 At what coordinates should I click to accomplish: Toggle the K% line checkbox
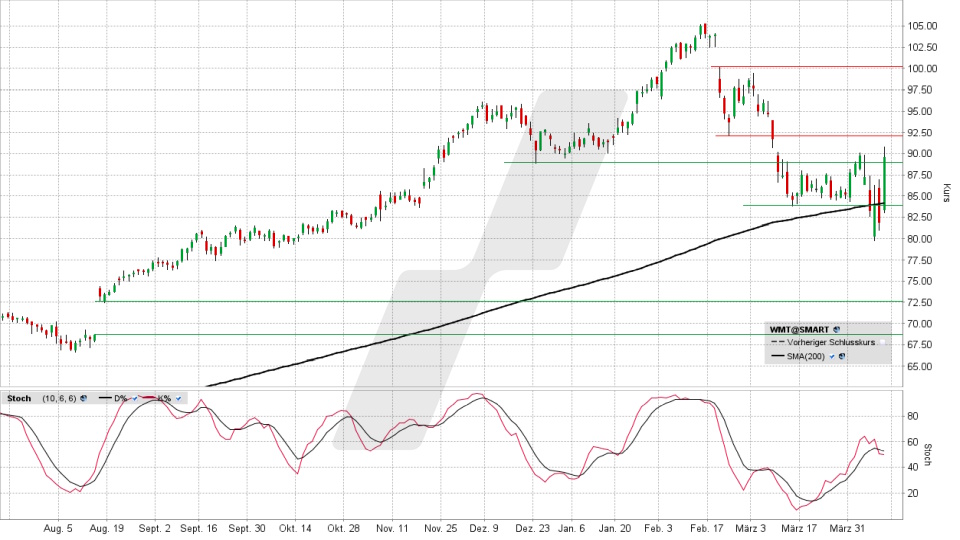178,398
